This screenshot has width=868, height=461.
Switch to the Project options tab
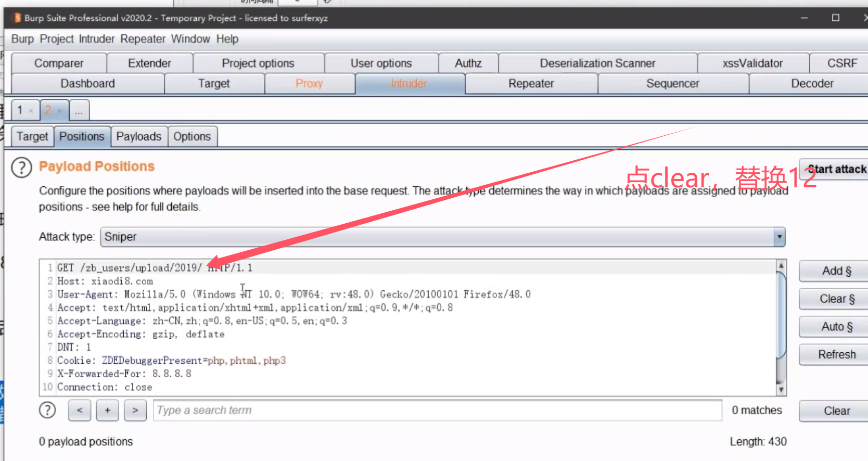pos(258,63)
